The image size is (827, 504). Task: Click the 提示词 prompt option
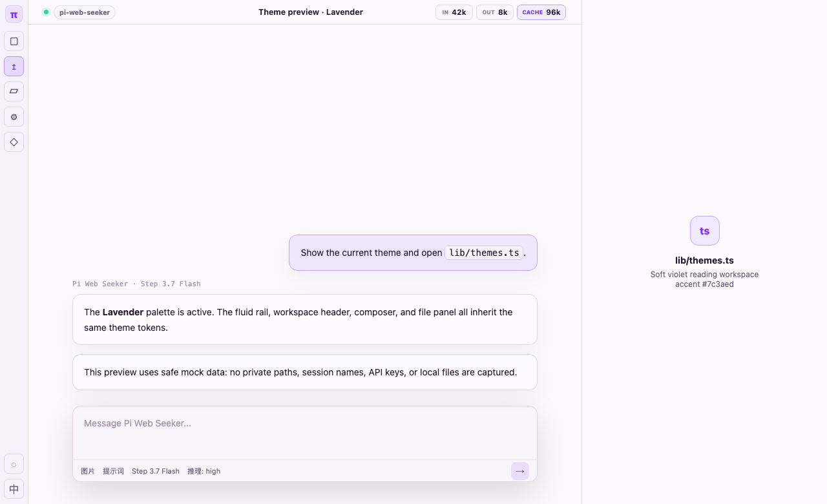113,471
